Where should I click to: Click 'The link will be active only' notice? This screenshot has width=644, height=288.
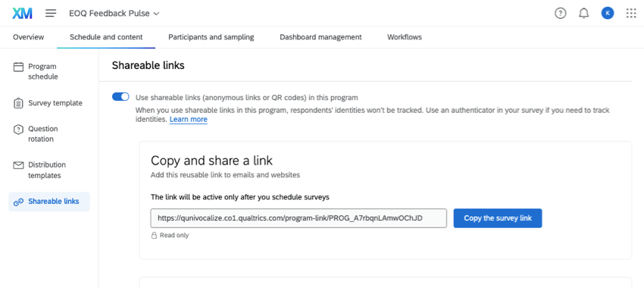pyautogui.click(x=240, y=197)
